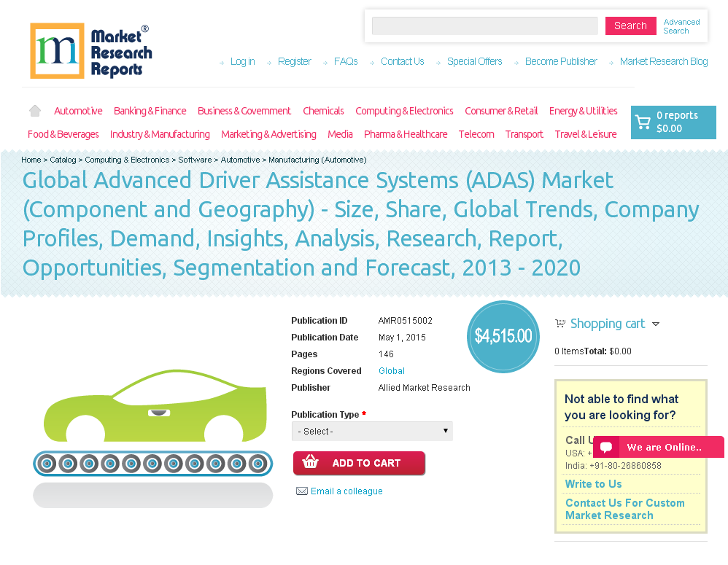Click the Advanced Search link

click(x=681, y=26)
